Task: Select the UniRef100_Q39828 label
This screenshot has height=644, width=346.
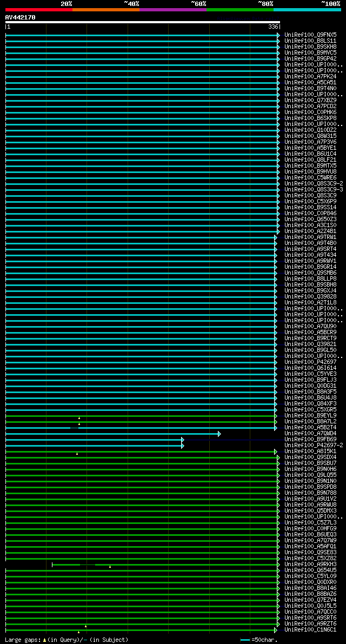Action: click(310, 296)
